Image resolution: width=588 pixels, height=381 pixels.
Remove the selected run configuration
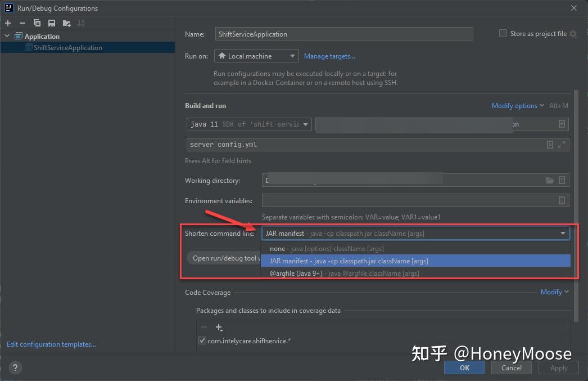click(22, 23)
